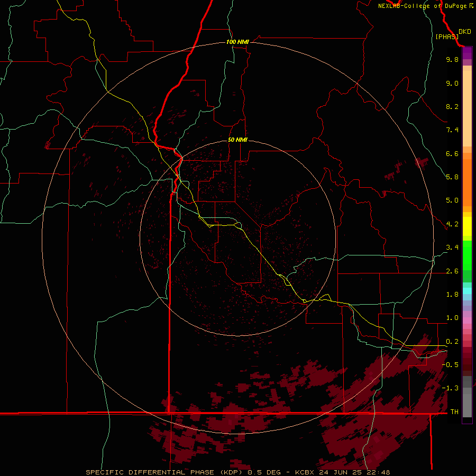
Task: Click the 4.2 value on color scale
Action: [x=452, y=224]
